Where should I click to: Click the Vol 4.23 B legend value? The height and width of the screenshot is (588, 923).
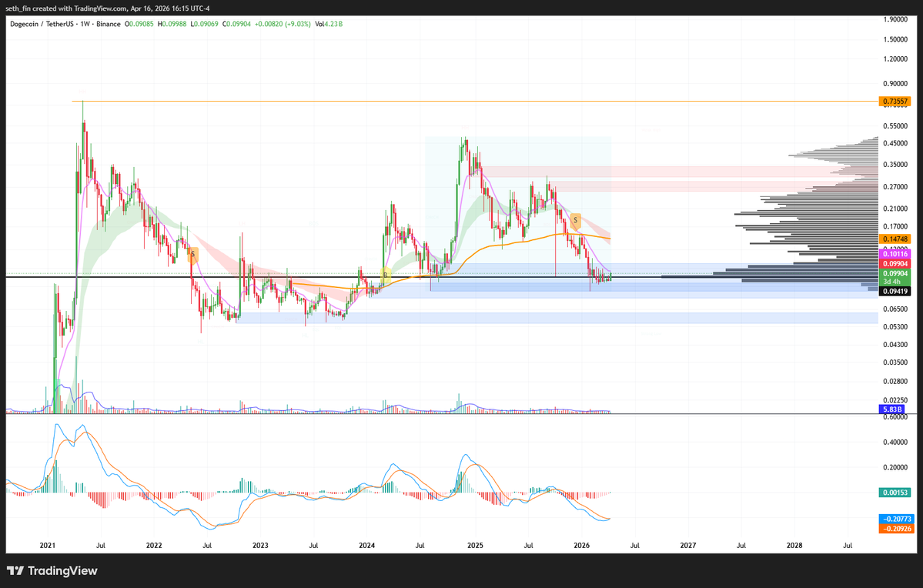329,24
